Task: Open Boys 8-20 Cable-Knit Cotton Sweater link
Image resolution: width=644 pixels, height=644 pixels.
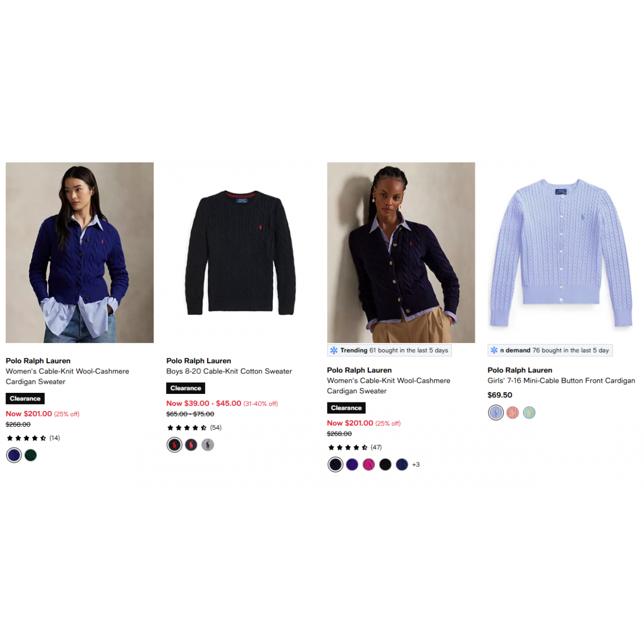Action: coord(229,371)
